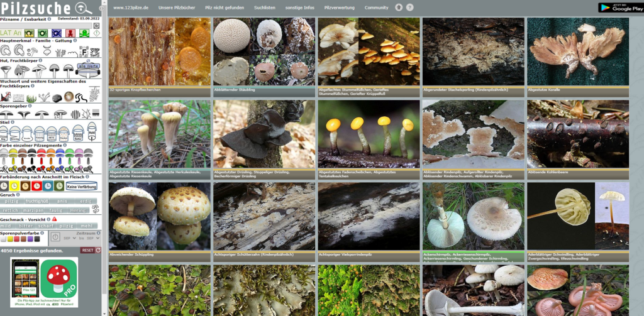Screen dimensions: 644x316
Task: Select the ring stem 'Ring' icon
Action: (4, 133)
